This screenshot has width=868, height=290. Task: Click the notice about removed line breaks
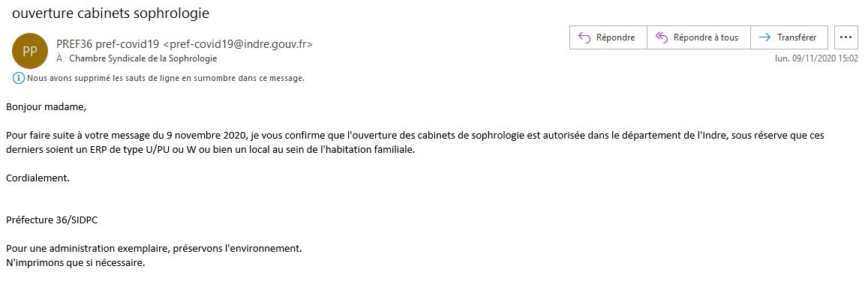(166, 79)
